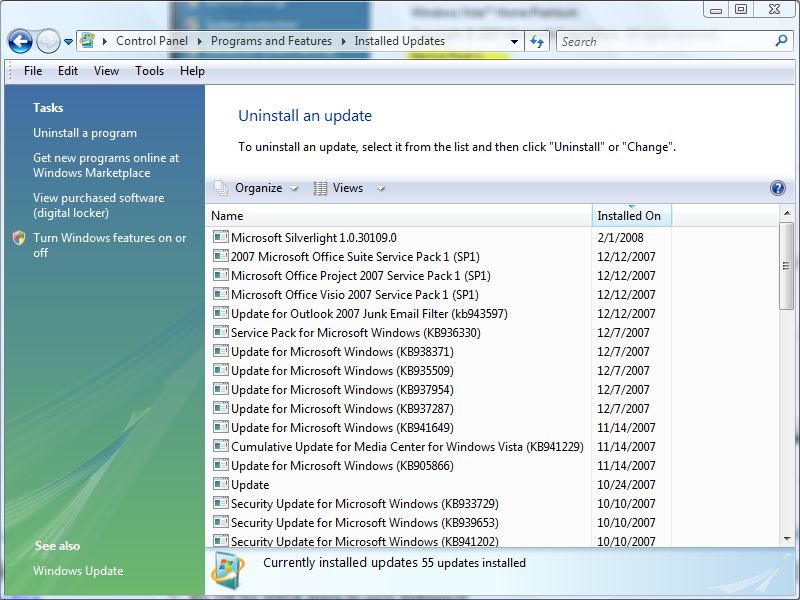The width and height of the screenshot is (800, 600).
Task: Click the icon of Microsoft Silverlight 1.0.30109.0 row
Action: (220, 237)
